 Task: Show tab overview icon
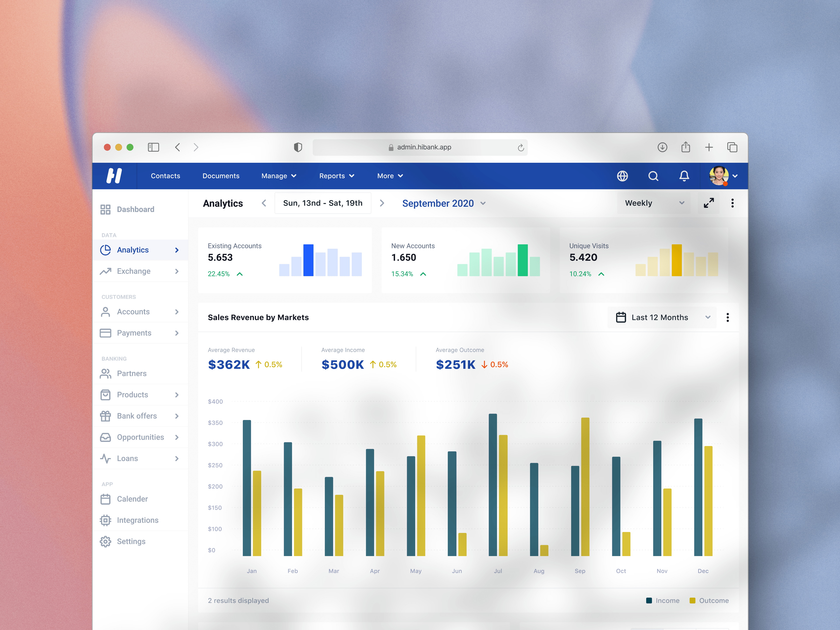732,147
